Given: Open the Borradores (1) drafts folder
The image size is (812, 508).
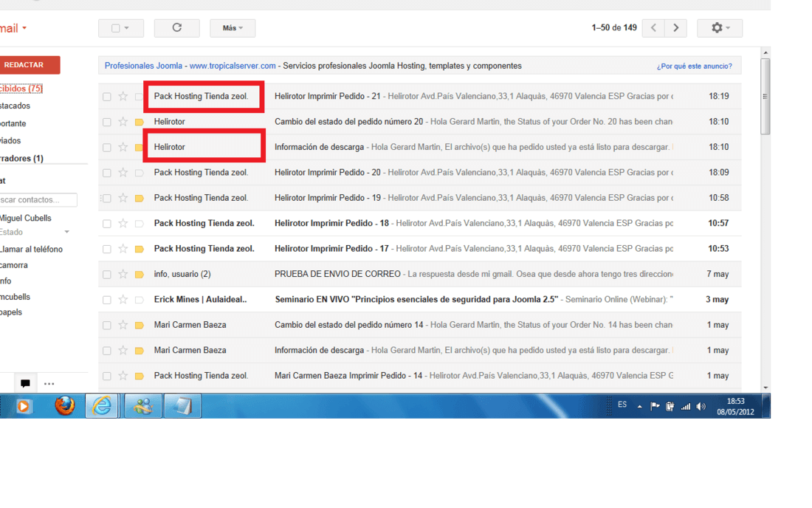Looking at the screenshot, I should 21,158.
